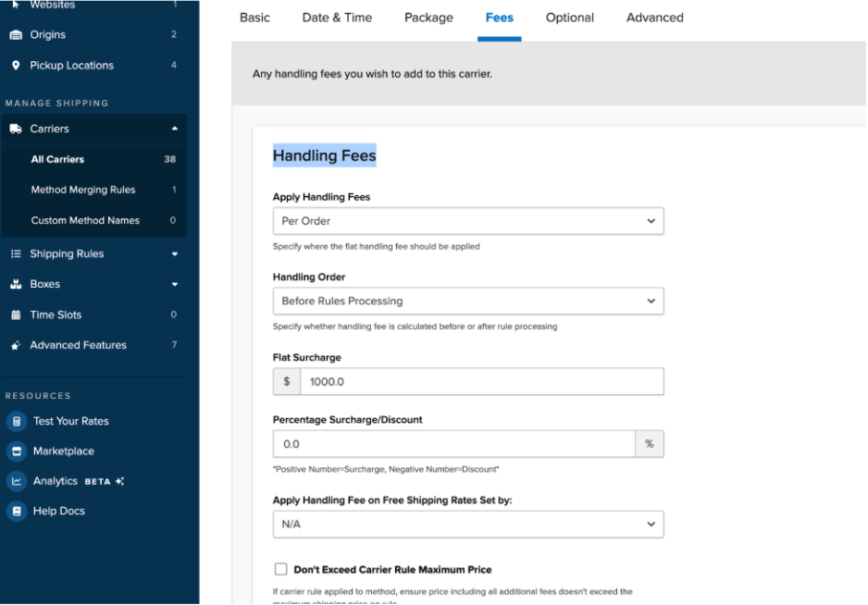Open the Handling Order dropdown
The width and height of the screenshot is (868, 605).
pyautogui.click(x=467, y=302)
